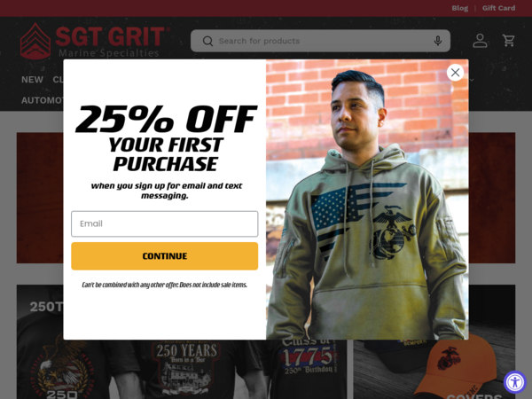Click the Search for products field
Screen dimensions: 532x399
tap(320, 41)
